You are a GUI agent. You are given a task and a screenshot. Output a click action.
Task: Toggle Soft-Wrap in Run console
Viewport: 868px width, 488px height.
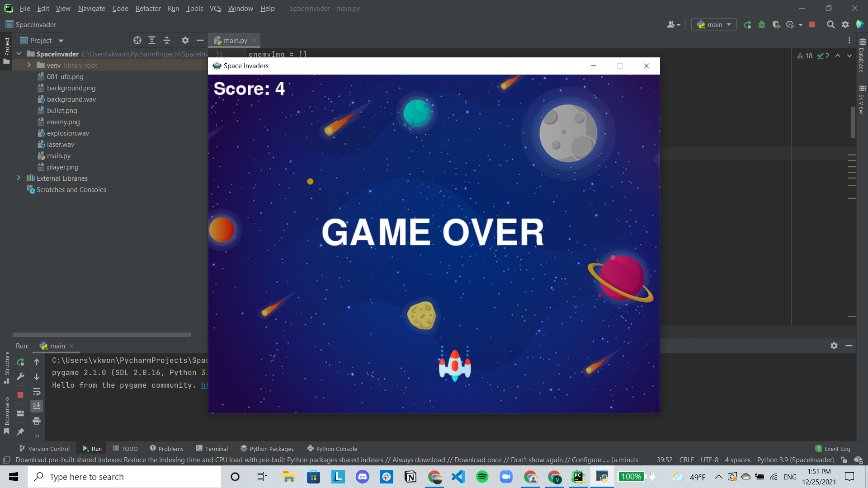37,391
